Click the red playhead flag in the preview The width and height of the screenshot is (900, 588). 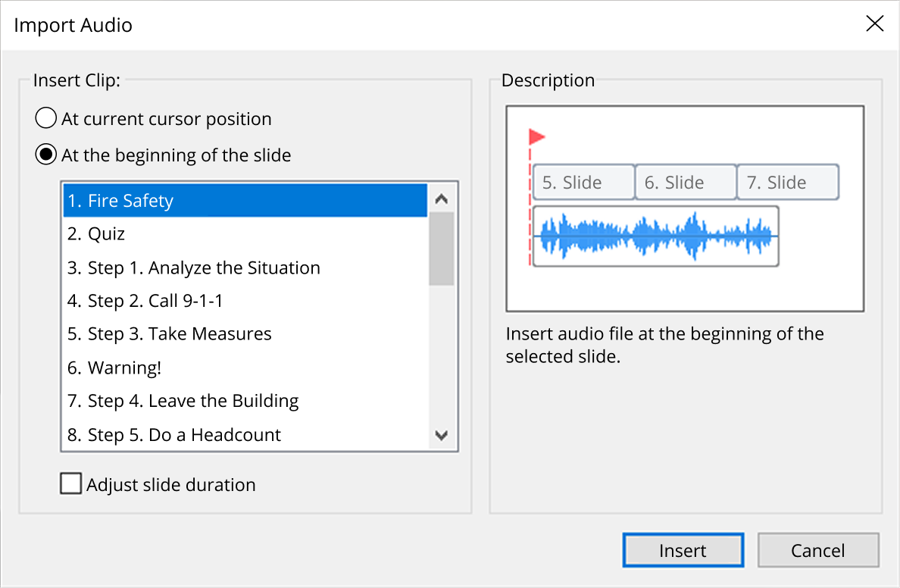coord(537,137)
